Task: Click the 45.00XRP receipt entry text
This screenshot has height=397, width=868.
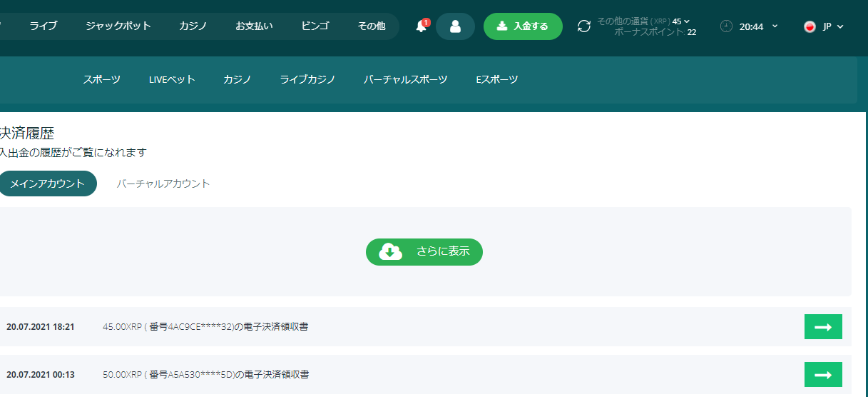Action: (x=205, y=327)
